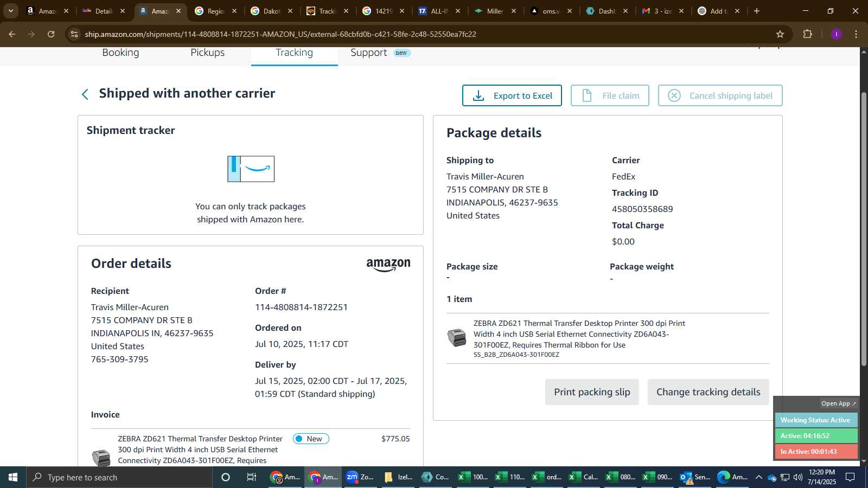Click Print packing slip button
Viewport: 868px width, 488px height.
click(592, 392)
